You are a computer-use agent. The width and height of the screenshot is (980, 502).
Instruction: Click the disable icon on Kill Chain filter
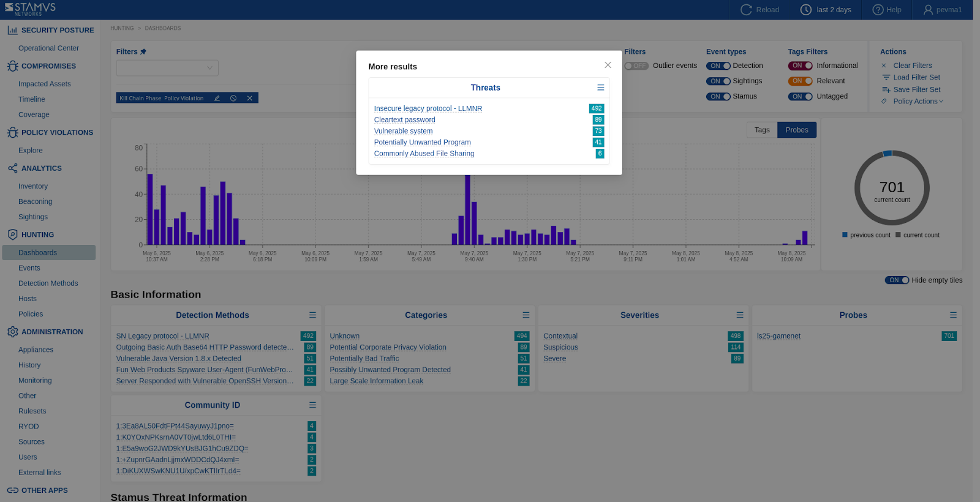click(233, 98)
